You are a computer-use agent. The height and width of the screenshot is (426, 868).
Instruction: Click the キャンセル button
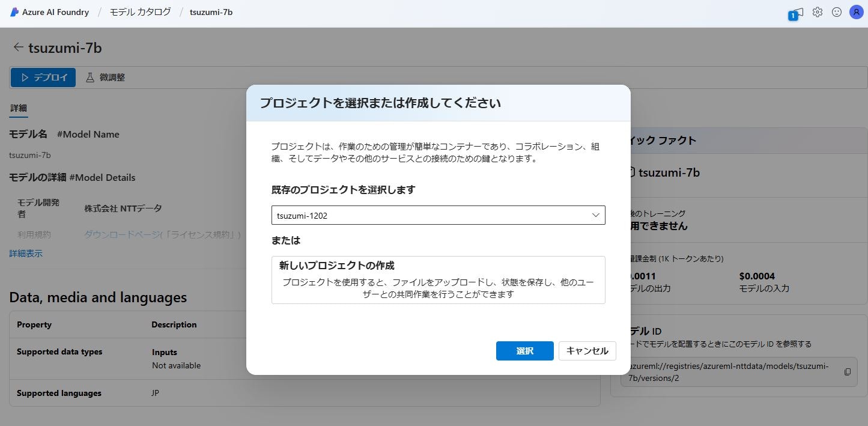(587, 351)
